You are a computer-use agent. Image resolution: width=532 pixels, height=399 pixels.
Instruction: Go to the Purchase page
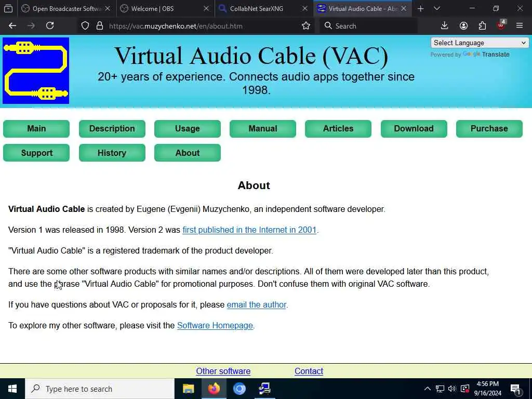coord(489,129)
